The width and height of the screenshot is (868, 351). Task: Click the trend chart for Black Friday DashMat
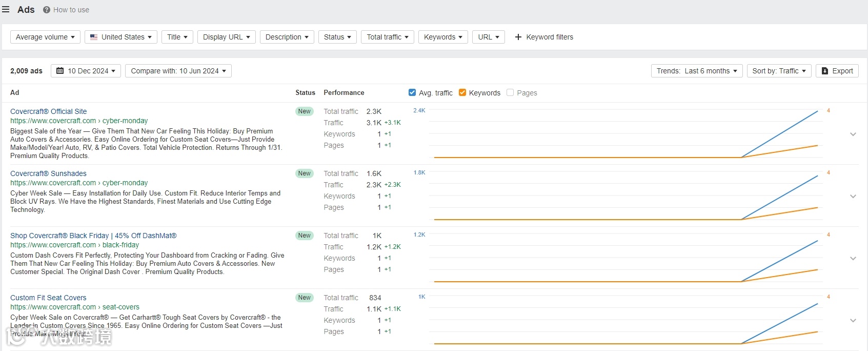point(625,258)
